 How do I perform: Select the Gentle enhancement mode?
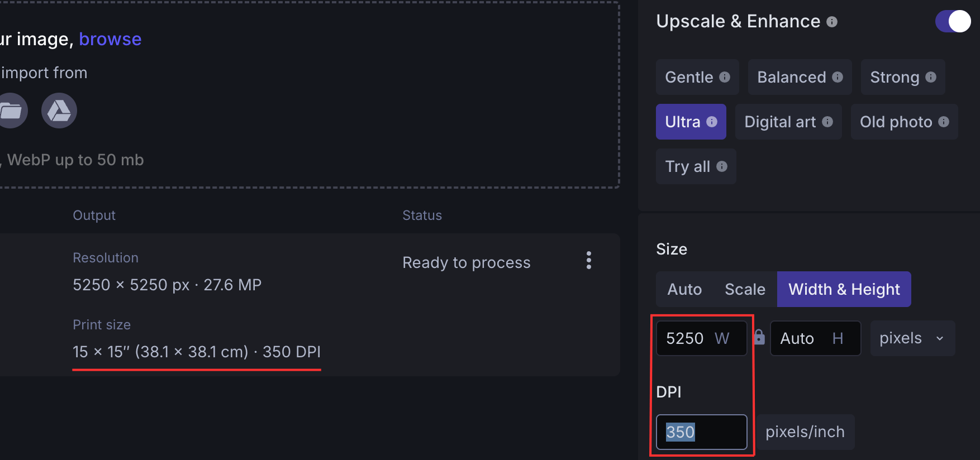coord(687,77)
